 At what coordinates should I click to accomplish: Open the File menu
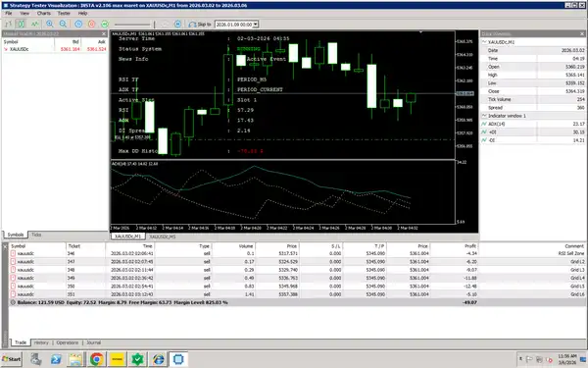click(x=9, y=13)
